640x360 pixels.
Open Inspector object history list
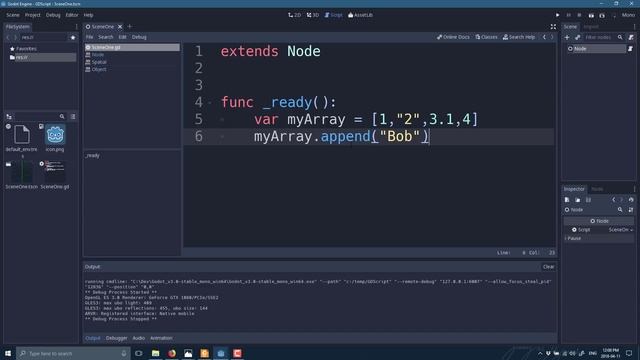click(x=631, y=200)
